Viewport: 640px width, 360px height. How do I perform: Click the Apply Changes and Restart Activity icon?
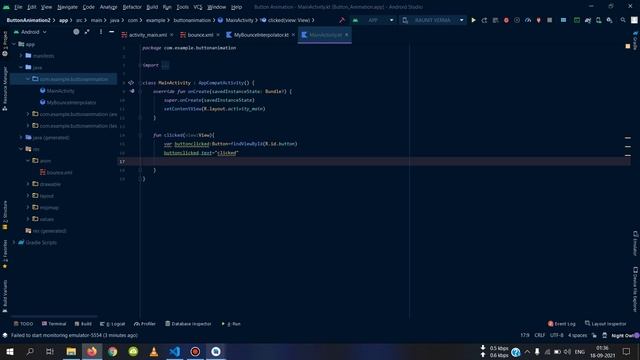484,20
